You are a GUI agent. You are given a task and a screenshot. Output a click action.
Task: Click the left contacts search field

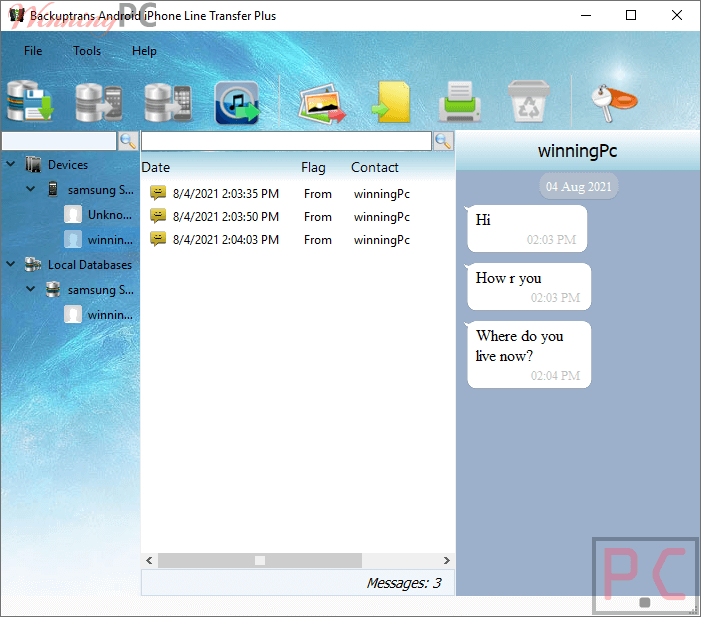(59, 141)
